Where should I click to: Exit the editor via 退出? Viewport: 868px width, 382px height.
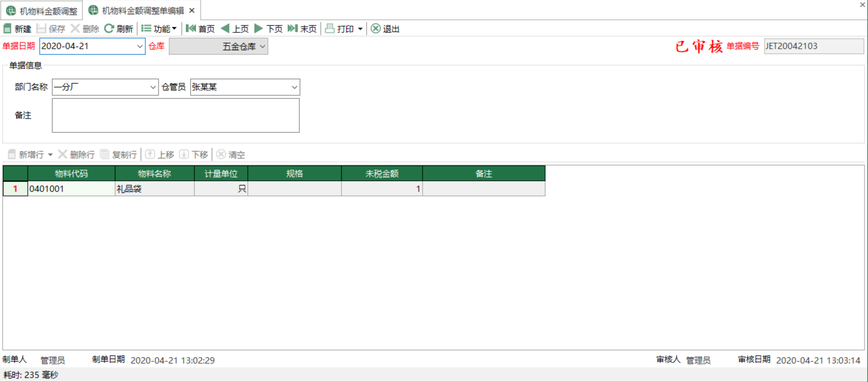(385, 29)
